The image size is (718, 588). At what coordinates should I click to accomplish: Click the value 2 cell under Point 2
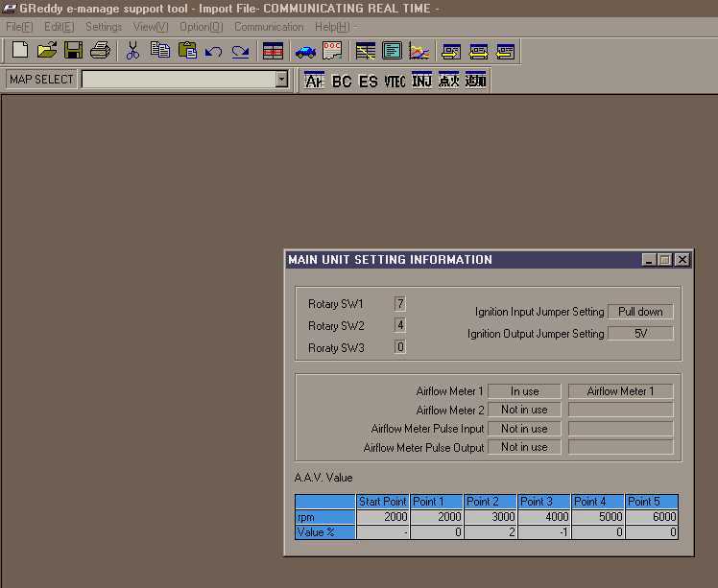click(x=491, y=532)
